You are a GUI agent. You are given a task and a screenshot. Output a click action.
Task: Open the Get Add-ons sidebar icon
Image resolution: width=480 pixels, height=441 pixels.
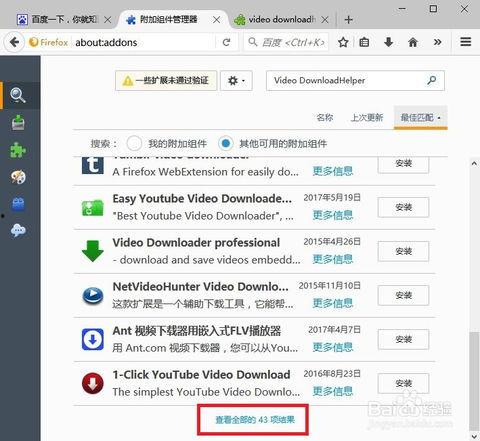[18, 122]
